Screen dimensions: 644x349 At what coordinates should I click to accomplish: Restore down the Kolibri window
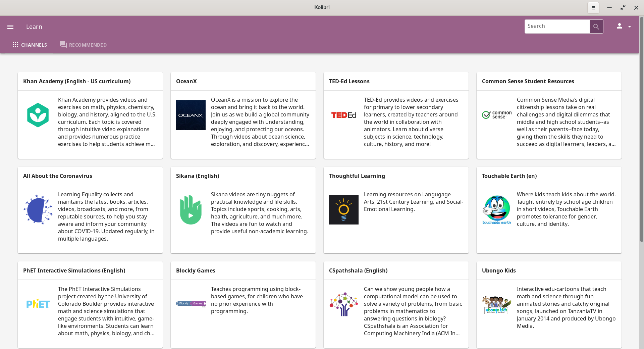[x=623, y=8]
